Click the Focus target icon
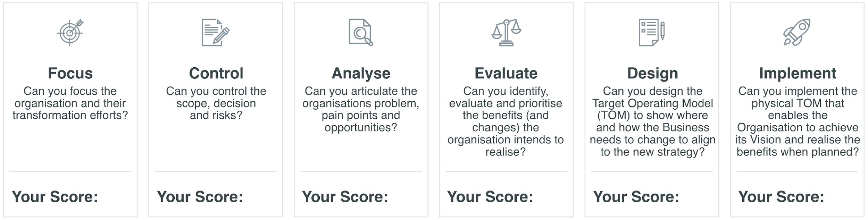 tap(70, 33)
